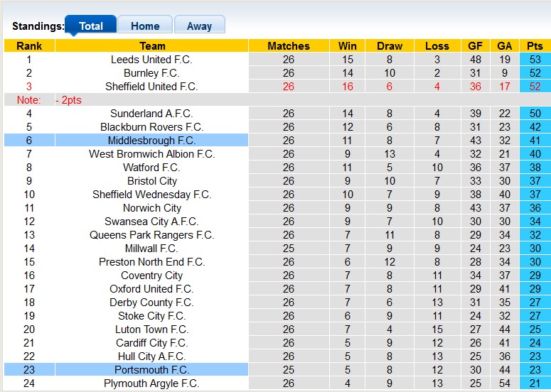
Task: Click the Watford F.C. team name
Action: click(151, 168)
